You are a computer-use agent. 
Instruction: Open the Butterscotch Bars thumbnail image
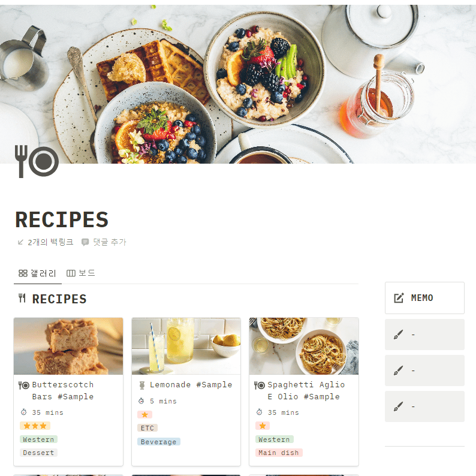point(68,346)
